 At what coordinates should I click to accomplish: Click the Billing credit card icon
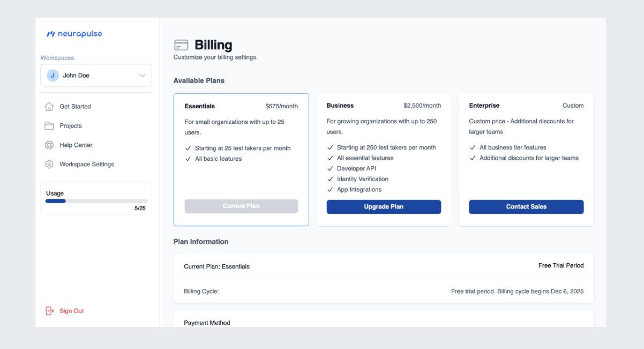(x=181, y=44)
